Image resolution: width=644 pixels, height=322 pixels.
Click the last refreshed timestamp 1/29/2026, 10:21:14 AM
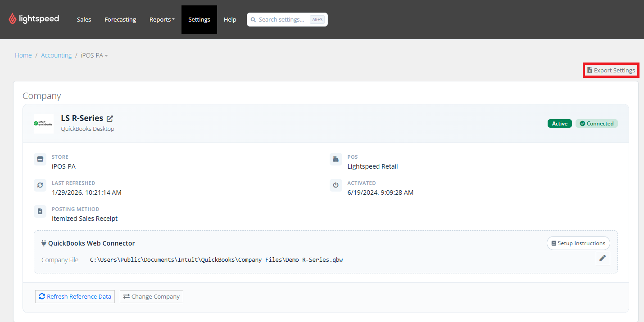coord(86,192)
